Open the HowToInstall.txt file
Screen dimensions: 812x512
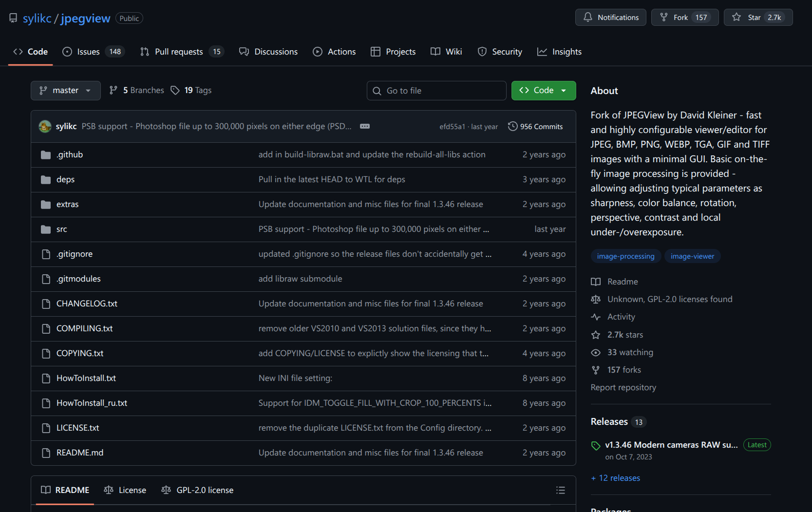(x=86, y=379)
